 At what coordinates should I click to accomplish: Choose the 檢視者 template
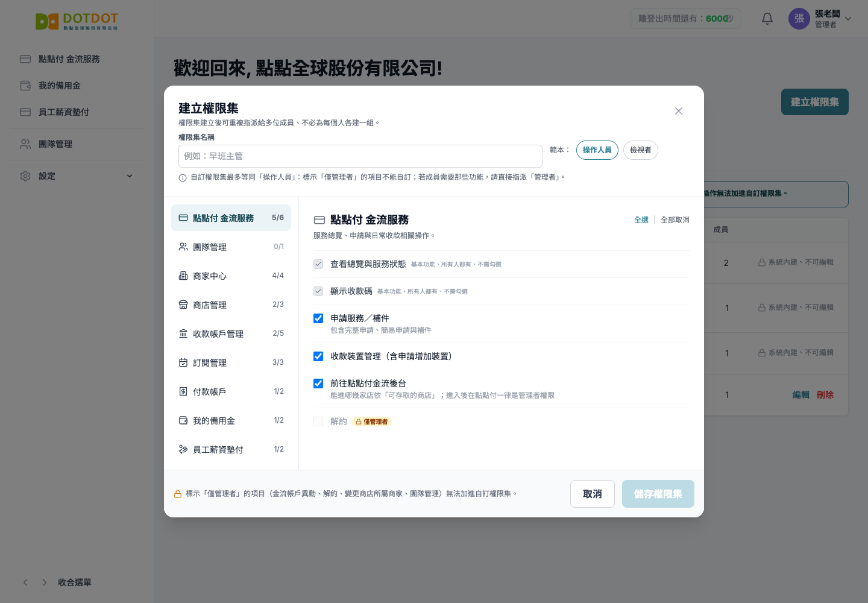point(641,150)
